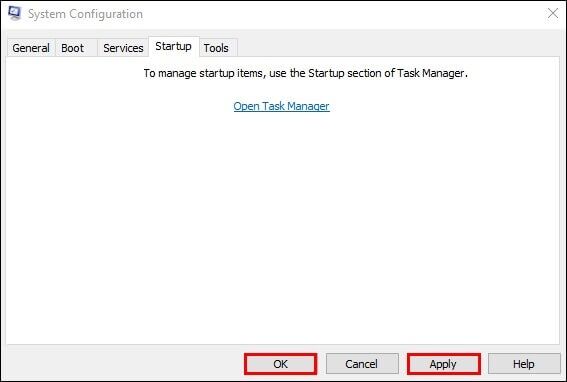Select the Services tab
The image size is (567, 382).
pos(123,48)
